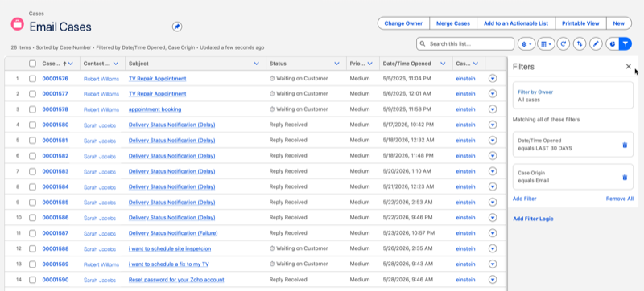Viewport: 644px width, 291px height.
Task: Click the pencil inline edit icon
Action: coord(596,44)
